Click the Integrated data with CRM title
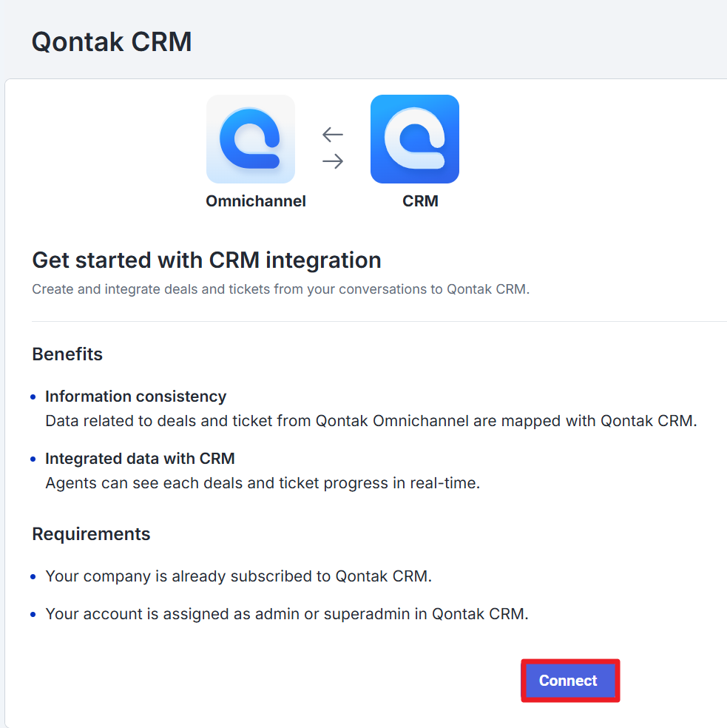Screen dimensions: 727x728 140,459
